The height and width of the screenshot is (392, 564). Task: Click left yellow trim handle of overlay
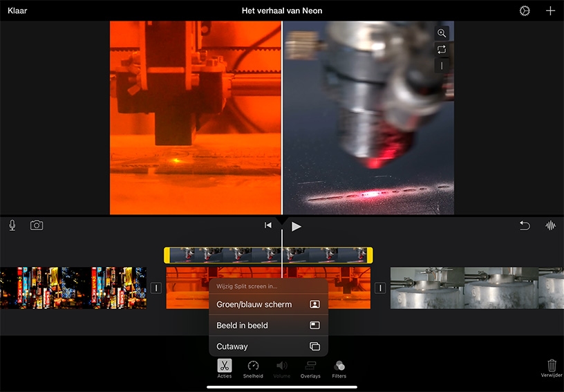(167, 255)
